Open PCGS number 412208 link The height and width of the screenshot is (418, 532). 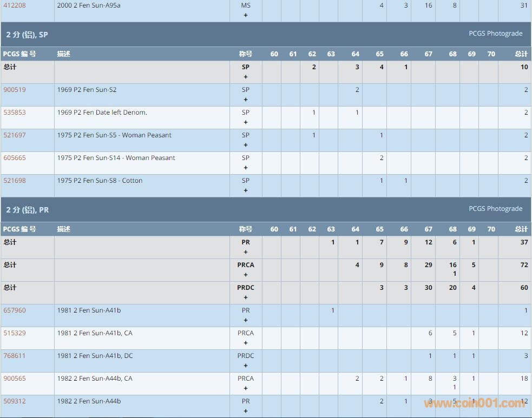click(x=15, y=5)
